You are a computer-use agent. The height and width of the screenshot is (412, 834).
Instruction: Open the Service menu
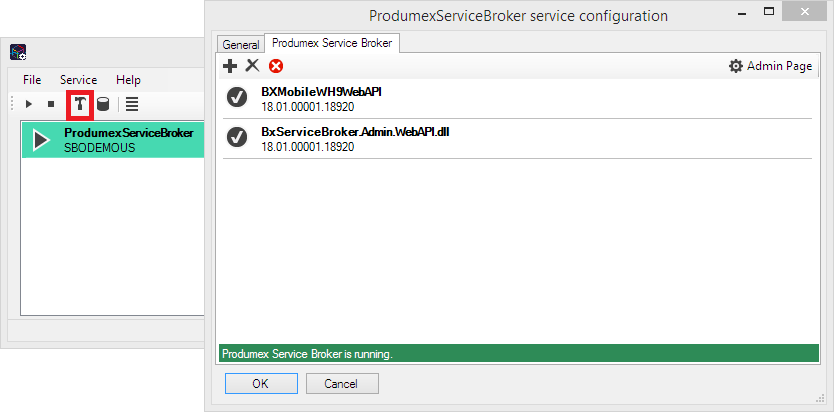pyautogui.click(x=78, y=80)
